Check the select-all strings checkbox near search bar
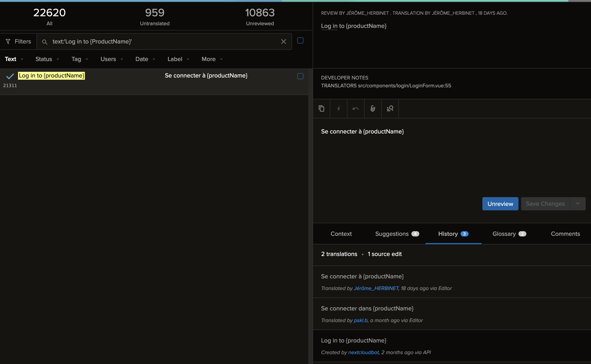This screenshot has height=364, width=591. (x=300, y=40)
